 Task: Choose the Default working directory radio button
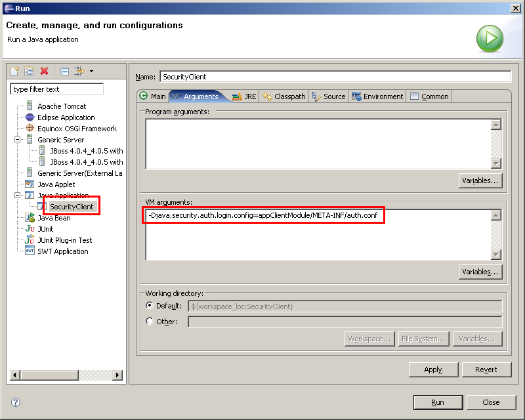click(150, 306)
